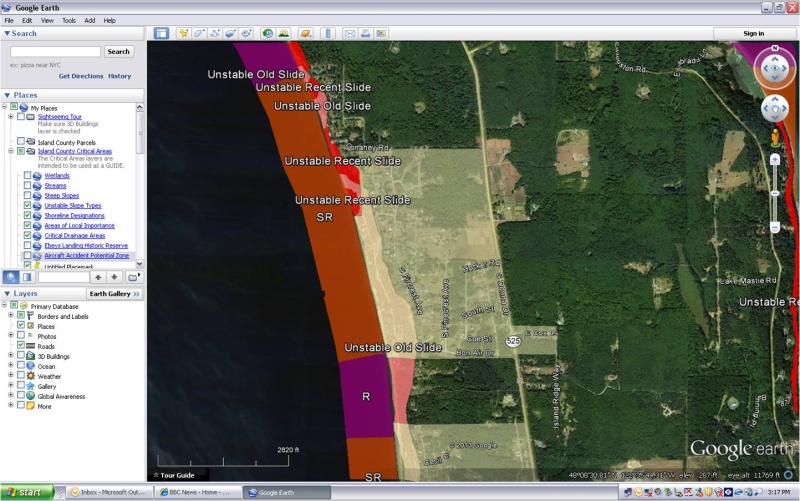Viewport: 800px width, 501px height.
Task: Click the add folder icon in Places
Action: [x=133, y=277]
